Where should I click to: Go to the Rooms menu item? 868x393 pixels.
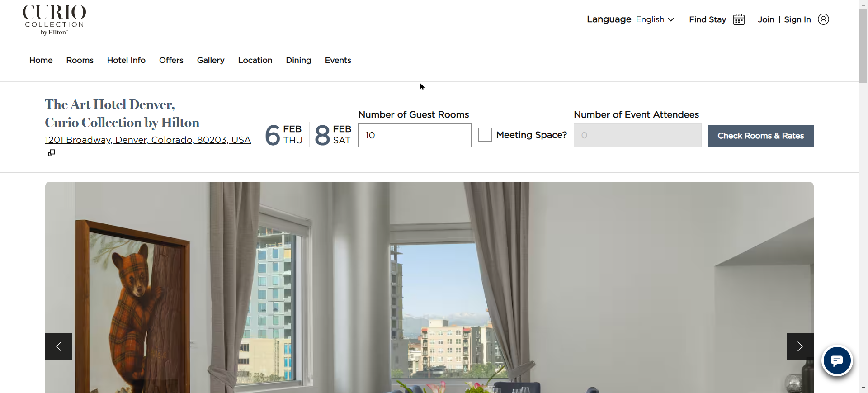coord(80,60)
